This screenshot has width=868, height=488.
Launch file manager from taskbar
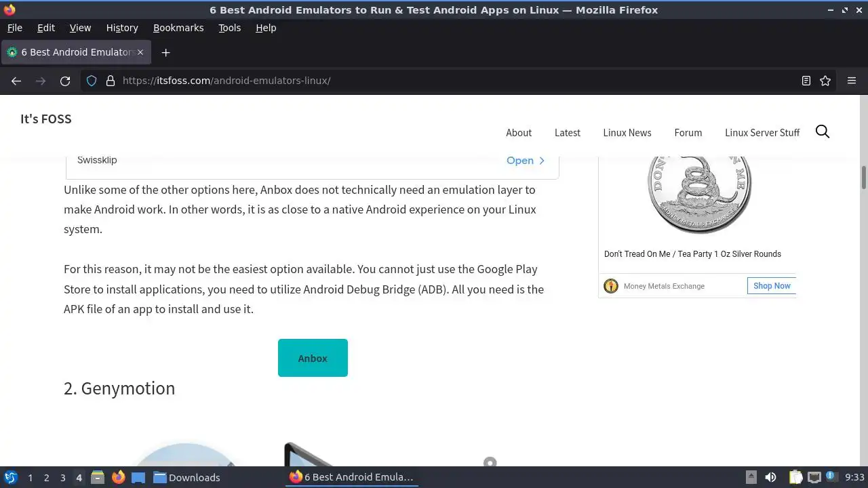pos(98,477)
